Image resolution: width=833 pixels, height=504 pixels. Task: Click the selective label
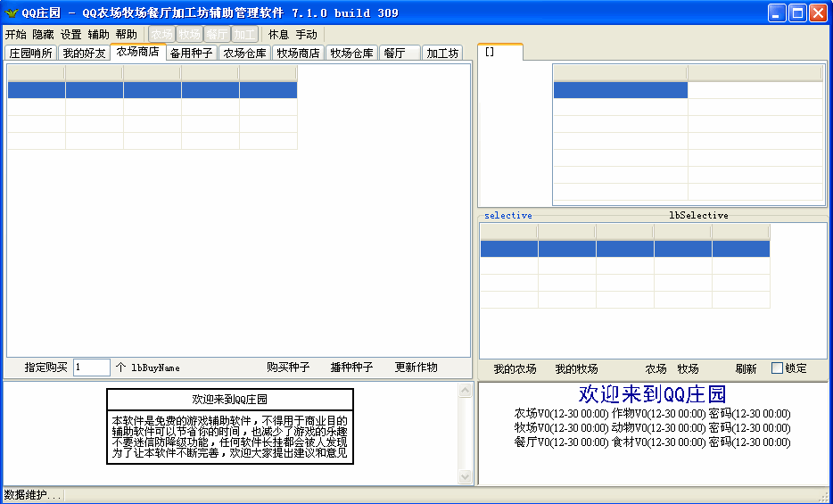tap(507, 215)
